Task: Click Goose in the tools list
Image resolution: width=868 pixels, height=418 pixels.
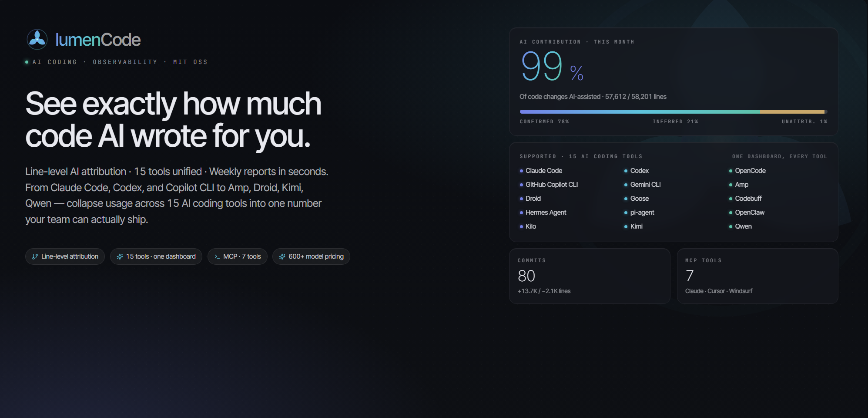Action: (640, 199)
